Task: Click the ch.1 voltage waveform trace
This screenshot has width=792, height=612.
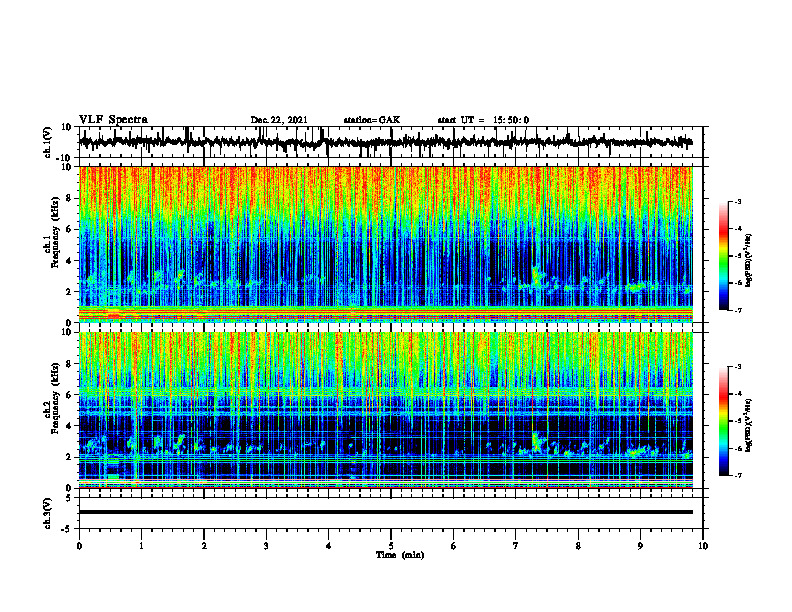Action: [385, 142]
